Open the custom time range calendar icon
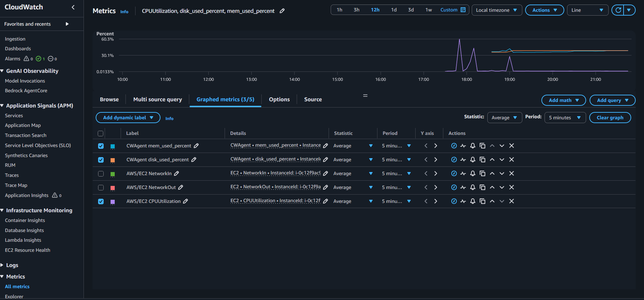Viewport: 644px width, 300px height. (463, 10)
